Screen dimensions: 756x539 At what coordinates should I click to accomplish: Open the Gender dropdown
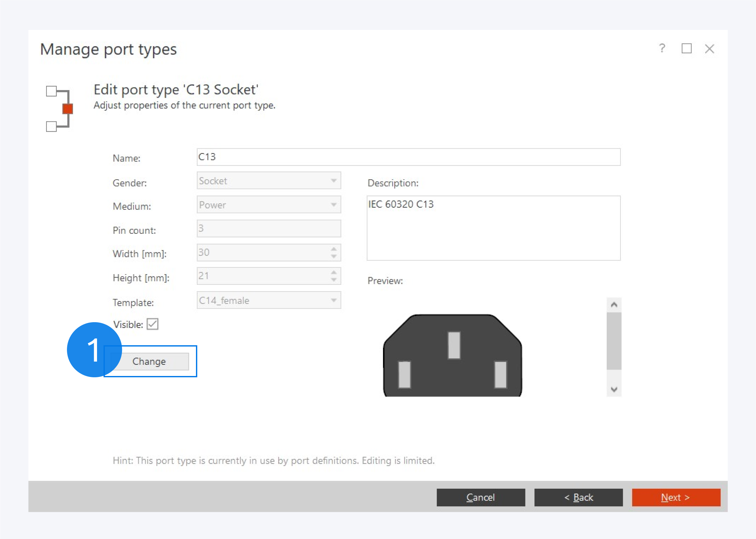[x=334, y=181]
